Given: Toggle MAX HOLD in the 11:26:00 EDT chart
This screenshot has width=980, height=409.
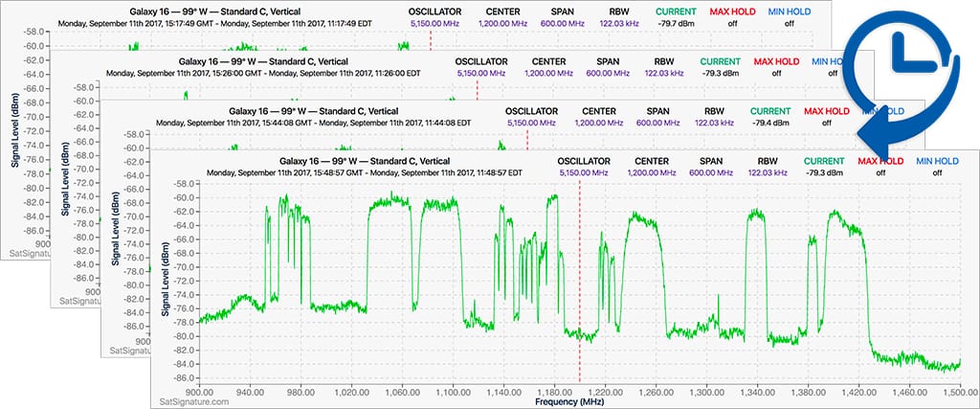Looking at the screenshot, I should pos(776,61).
